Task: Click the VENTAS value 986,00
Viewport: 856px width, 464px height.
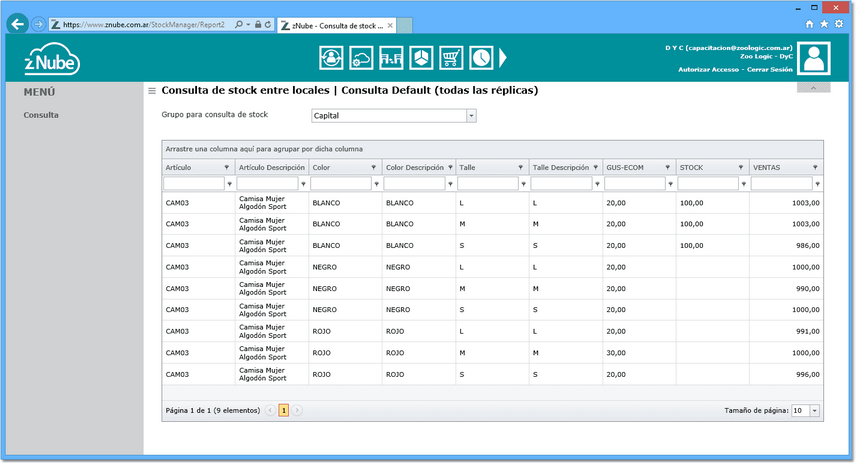Action: (807, 246)
